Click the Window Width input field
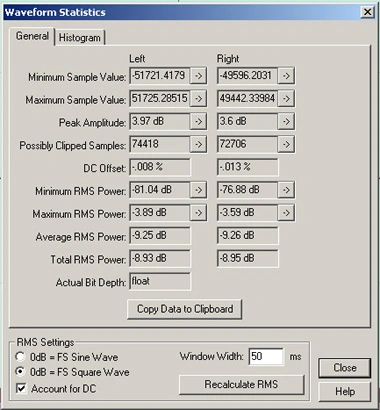This screenshot has width=380, height=410. (266, 357)
